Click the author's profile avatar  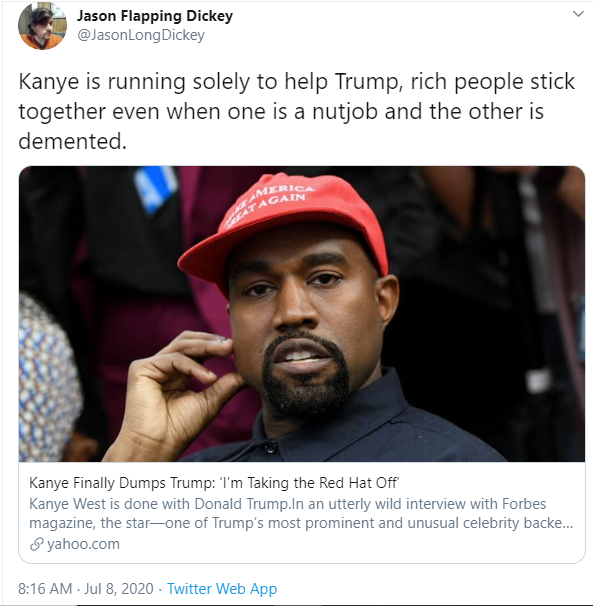[42, 26]
